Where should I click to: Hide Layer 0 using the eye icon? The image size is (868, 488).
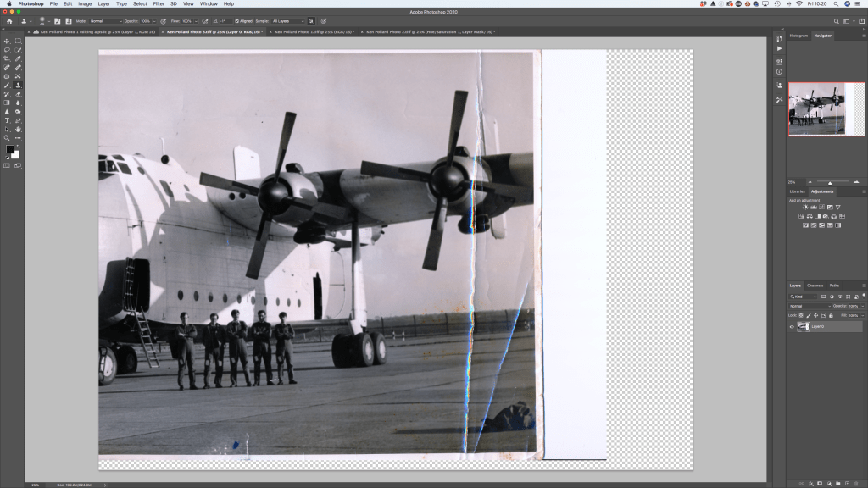coord(792,326)
